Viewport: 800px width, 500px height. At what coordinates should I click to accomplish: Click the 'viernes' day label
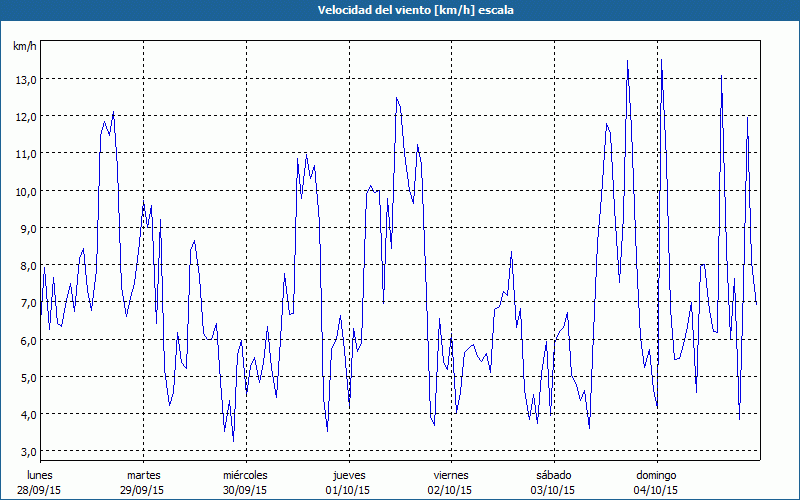451,475
